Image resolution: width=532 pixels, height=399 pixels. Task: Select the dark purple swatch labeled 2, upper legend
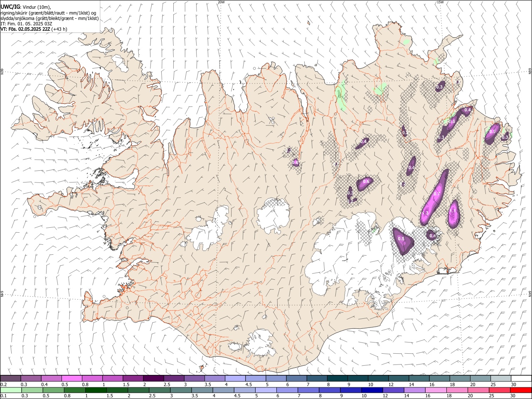[153, 378]
